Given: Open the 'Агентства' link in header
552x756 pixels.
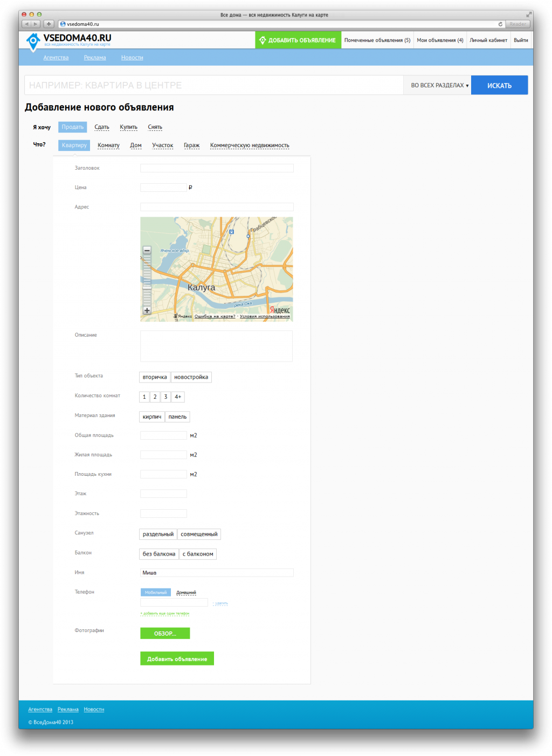Looking at the screenshot, I should 56,58.
